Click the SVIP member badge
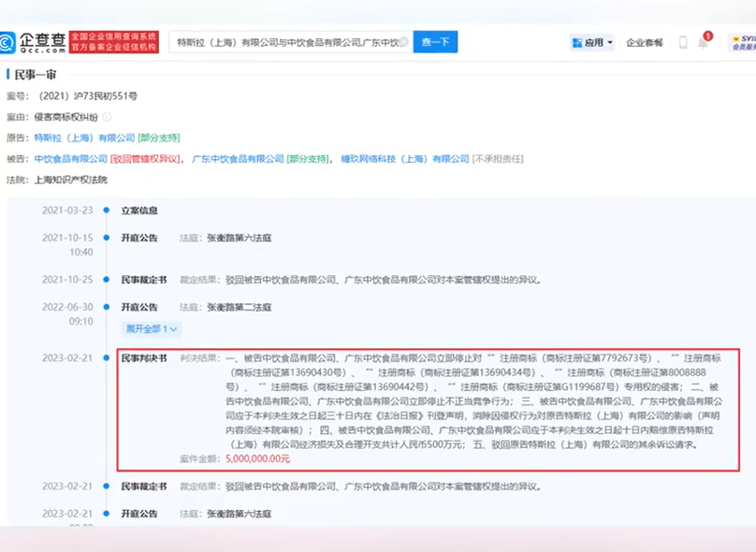The image size is (756, 552). (741, 42)
